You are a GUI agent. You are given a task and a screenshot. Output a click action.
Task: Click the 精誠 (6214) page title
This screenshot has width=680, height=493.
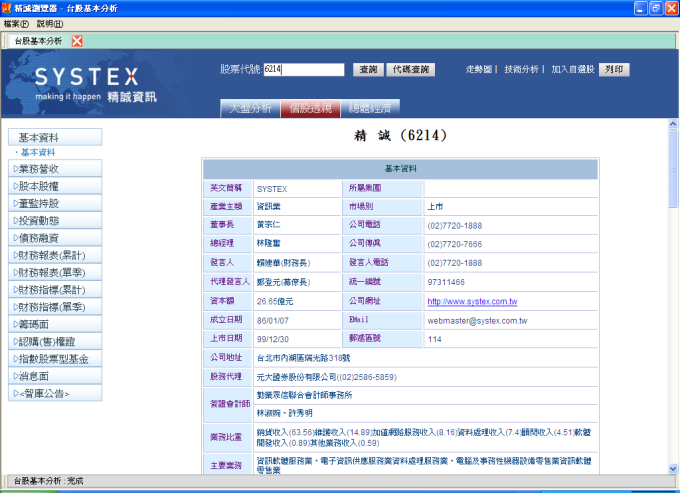point(400,135)
